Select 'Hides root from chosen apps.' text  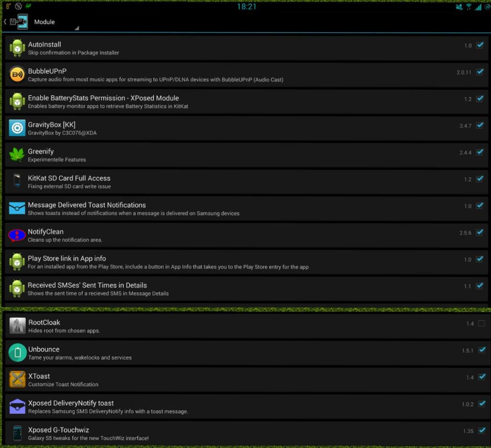click(x=64, y=331)
